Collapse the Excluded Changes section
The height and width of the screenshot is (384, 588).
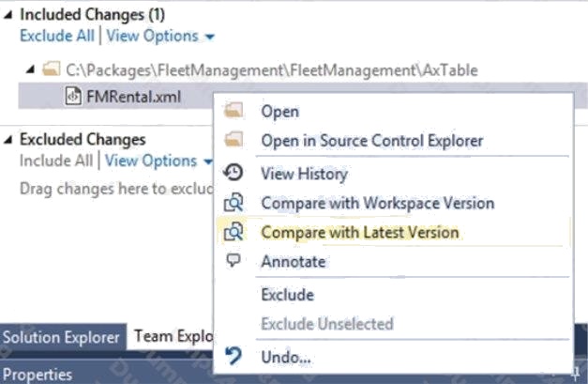pos(8,140)
